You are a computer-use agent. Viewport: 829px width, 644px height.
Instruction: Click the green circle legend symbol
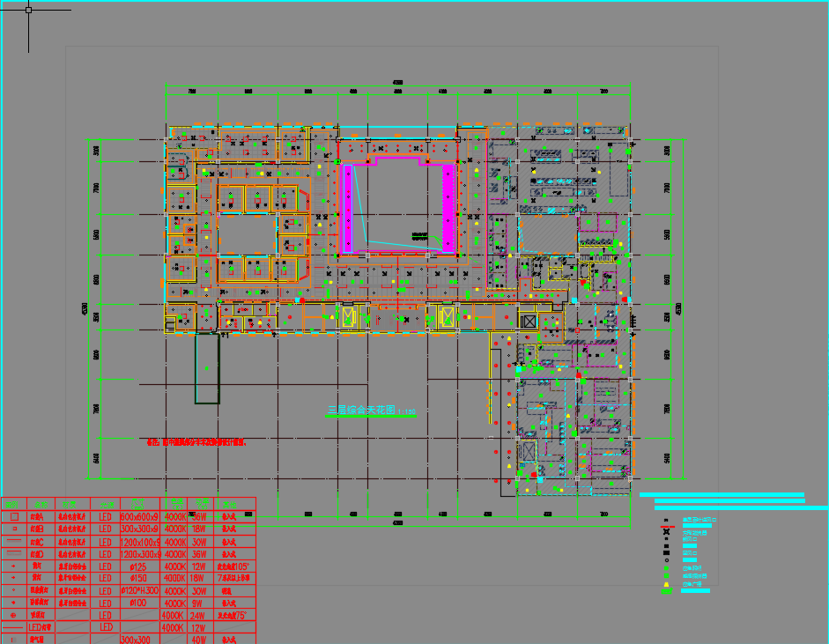pyautogui.click(x=666, y=568)
